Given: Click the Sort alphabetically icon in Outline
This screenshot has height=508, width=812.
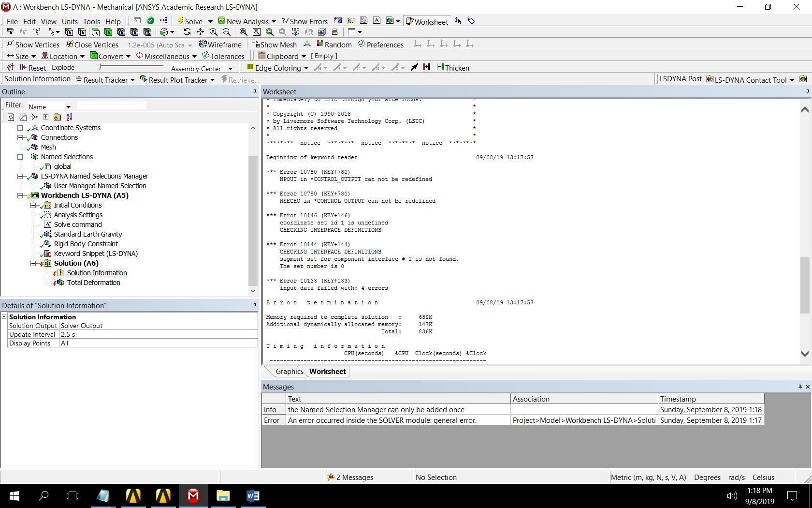Looking at the screenshot, I should (69, 117).
